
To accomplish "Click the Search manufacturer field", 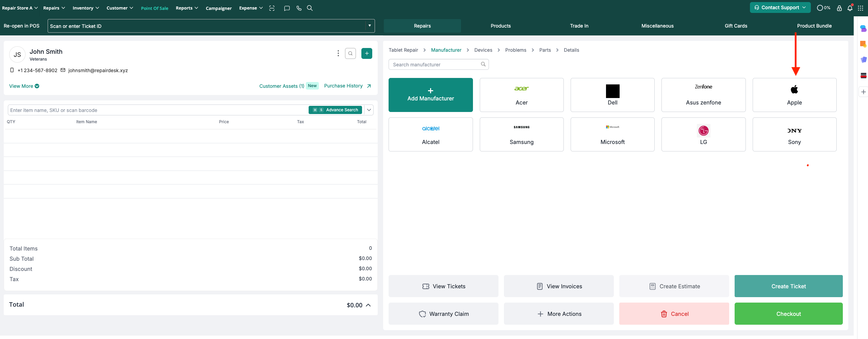I will 436,65.
